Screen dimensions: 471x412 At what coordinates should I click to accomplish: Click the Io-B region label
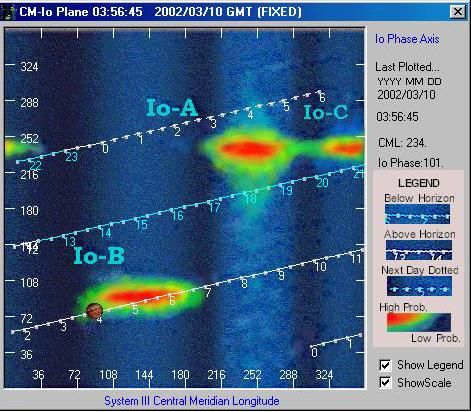click(99, 256)
